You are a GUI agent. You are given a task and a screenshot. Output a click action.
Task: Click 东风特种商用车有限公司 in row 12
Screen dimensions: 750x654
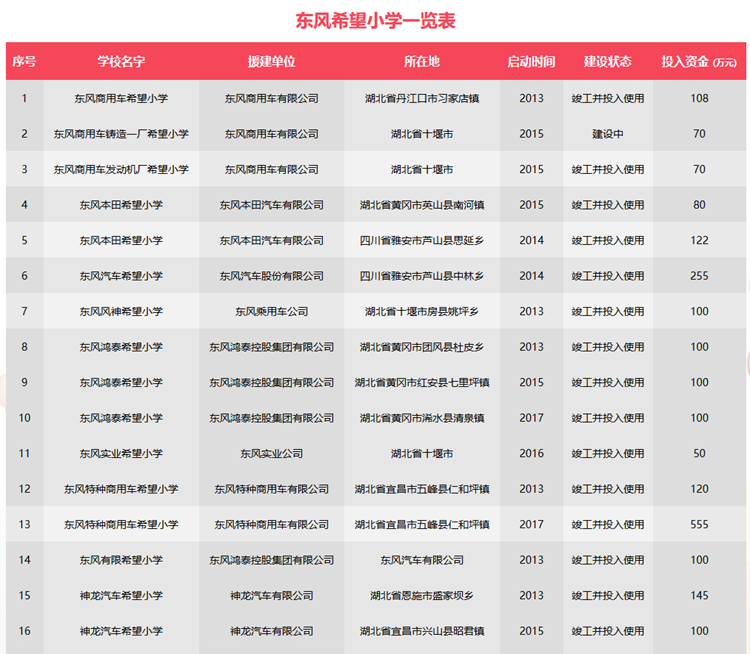[272, 489]
